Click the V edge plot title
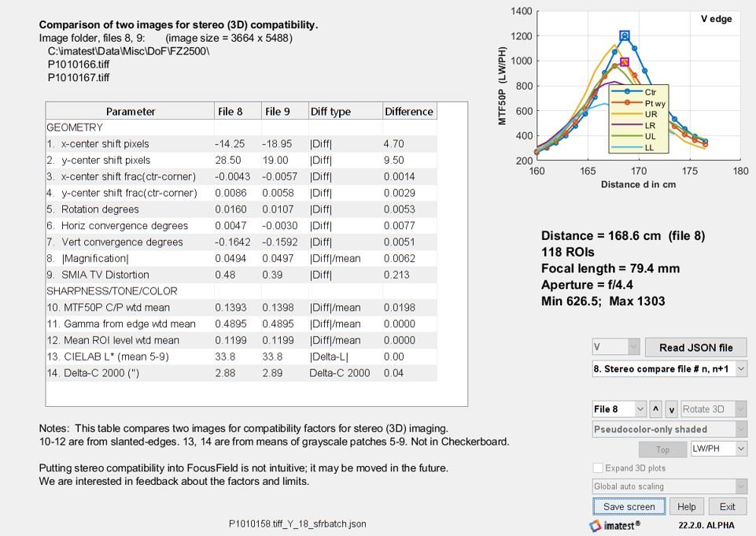 716,19
